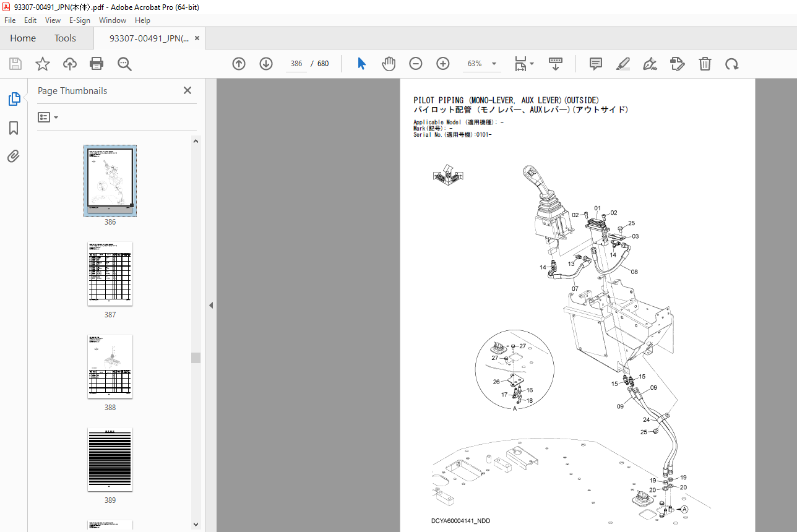
Task: Switch to the Tools tab
Action: (x=65, y=38)
